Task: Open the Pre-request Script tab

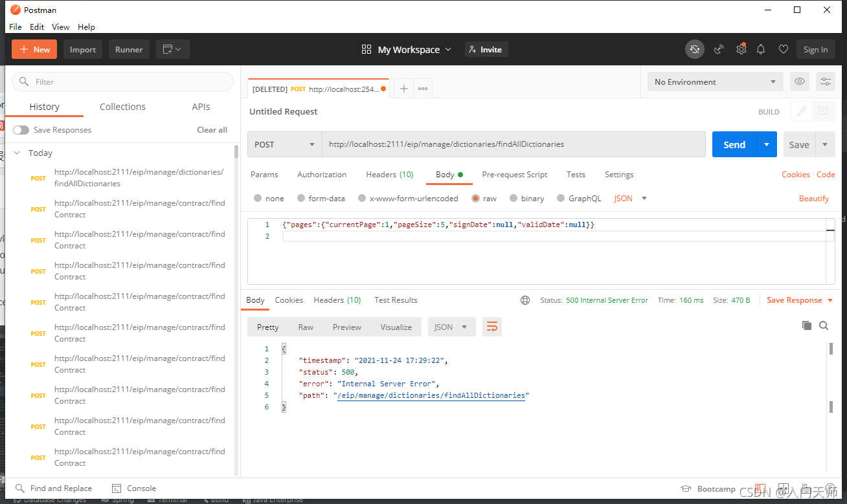Action: tap(515, 175)
